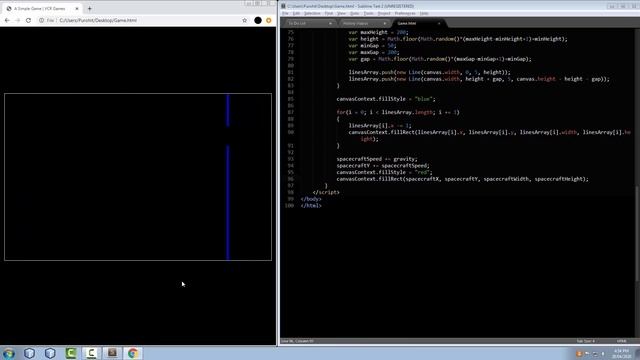Click the lower blue bar in game canvas

[228, 202]
